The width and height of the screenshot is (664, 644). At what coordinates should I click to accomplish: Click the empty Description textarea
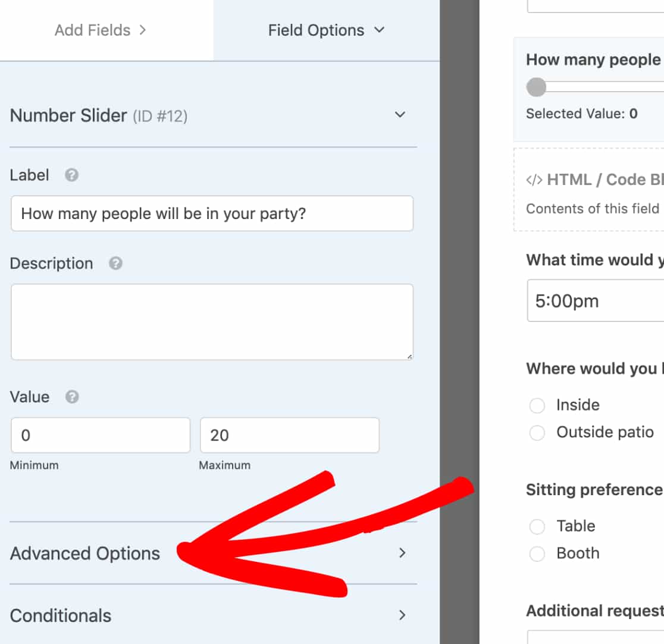tap(212, 321)
